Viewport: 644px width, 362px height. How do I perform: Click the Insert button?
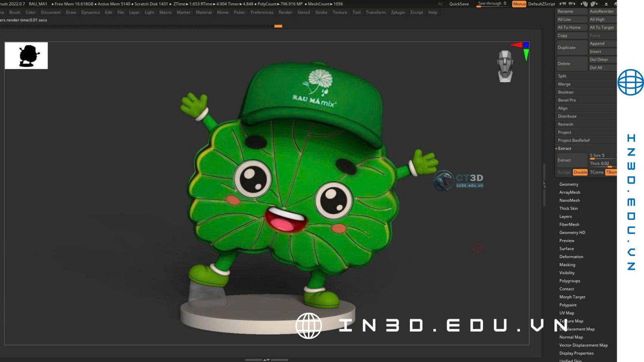coord(603,52)
